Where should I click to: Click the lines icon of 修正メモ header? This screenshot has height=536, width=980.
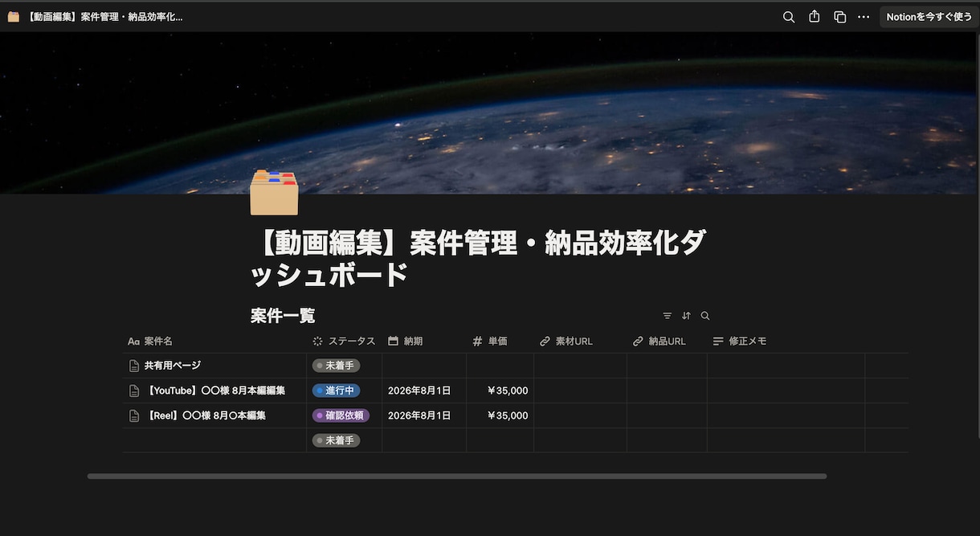718,342
